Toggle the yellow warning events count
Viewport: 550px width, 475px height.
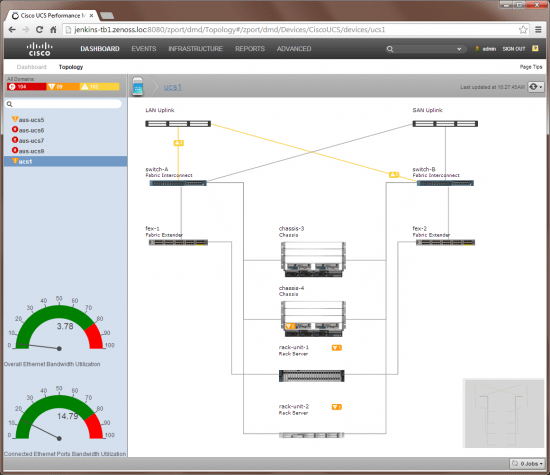click(x=100, y=87)
